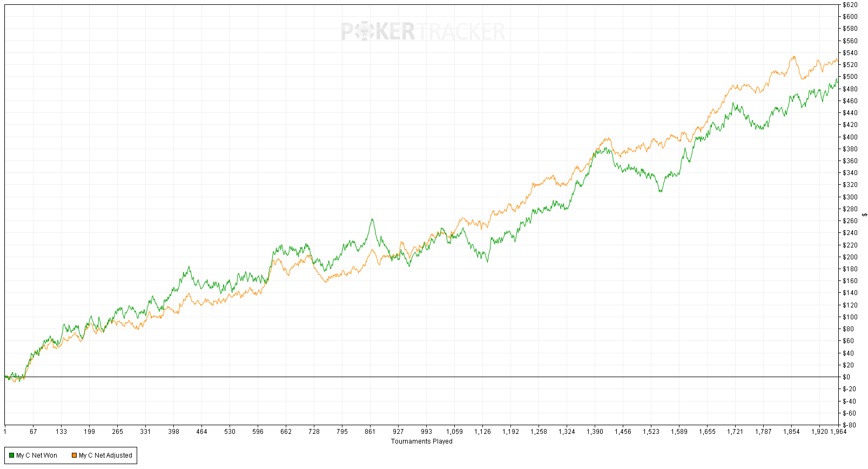Viewport: 868px width, 469px height.
Task: Click the $0 label on the y-axis
Action: coord(846,377)
